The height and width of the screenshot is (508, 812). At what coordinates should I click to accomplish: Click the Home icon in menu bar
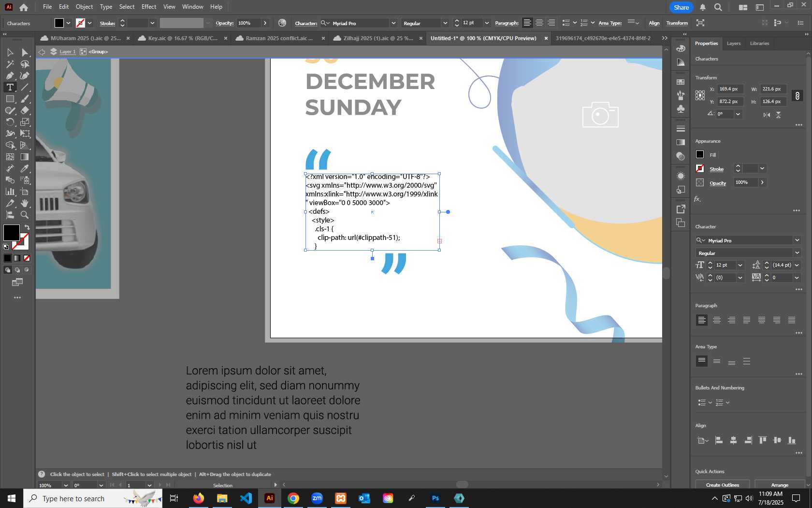pyautogui.click(x=24, y=7)
